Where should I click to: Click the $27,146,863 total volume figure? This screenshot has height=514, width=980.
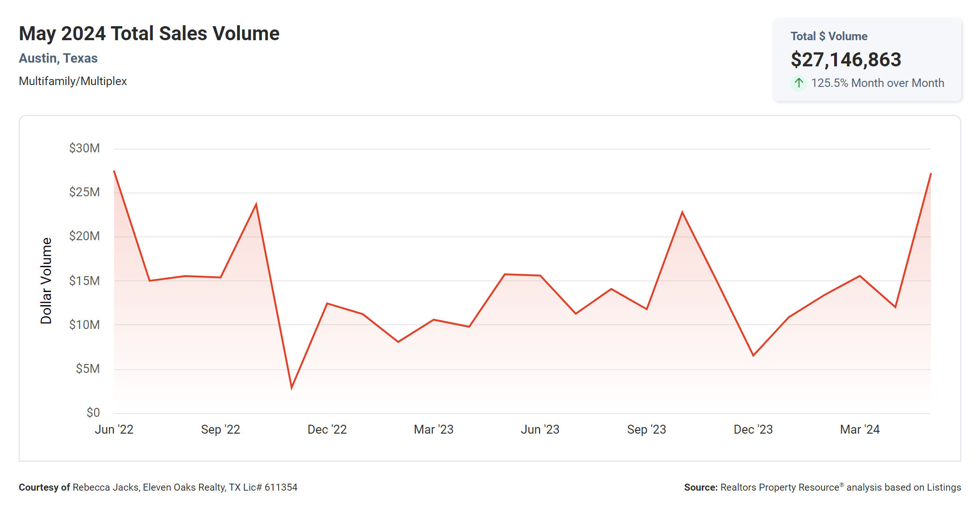click(x=845, y=60)
